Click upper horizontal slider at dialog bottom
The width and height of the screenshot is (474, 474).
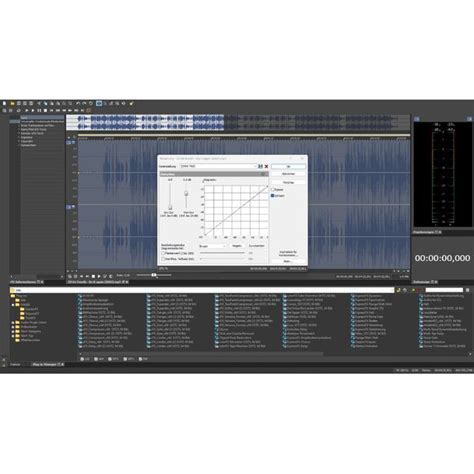(222, 253)
